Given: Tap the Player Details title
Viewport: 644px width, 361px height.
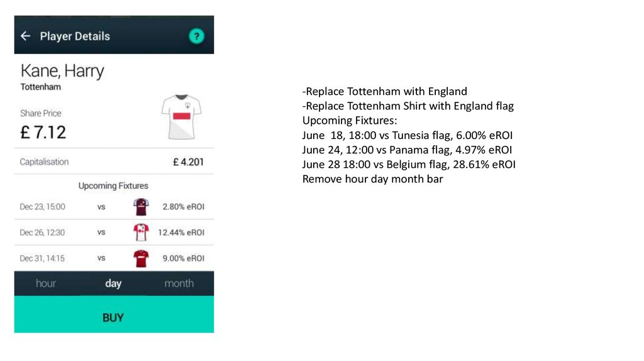Looking at the screenshot, I should click(75, 36).
